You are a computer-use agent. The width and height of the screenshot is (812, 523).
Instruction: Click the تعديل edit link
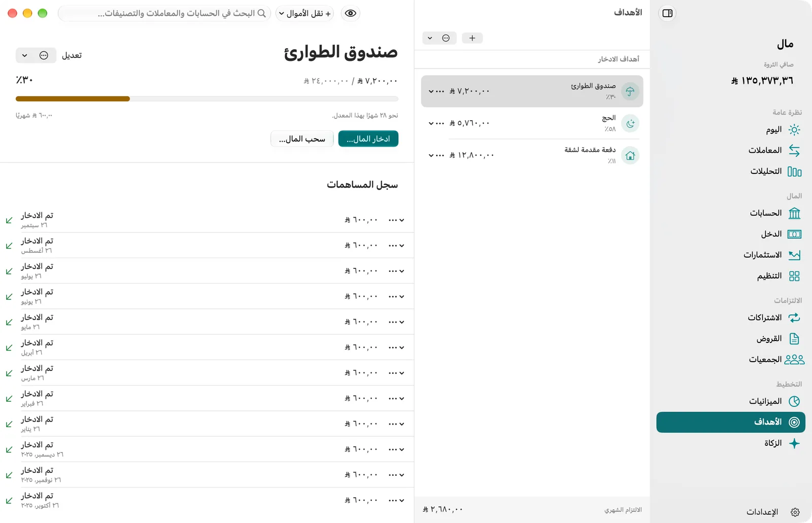click(72, 55)
